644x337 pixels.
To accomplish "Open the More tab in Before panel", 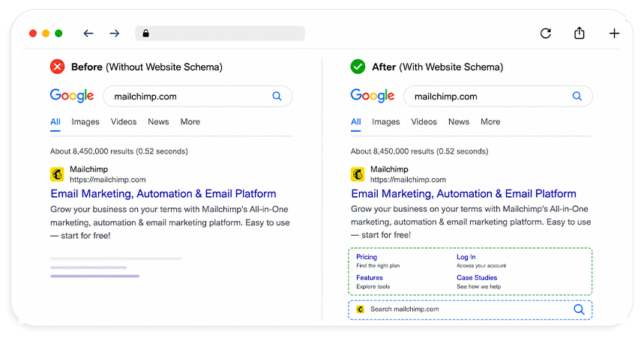I will tap(190, 122).
